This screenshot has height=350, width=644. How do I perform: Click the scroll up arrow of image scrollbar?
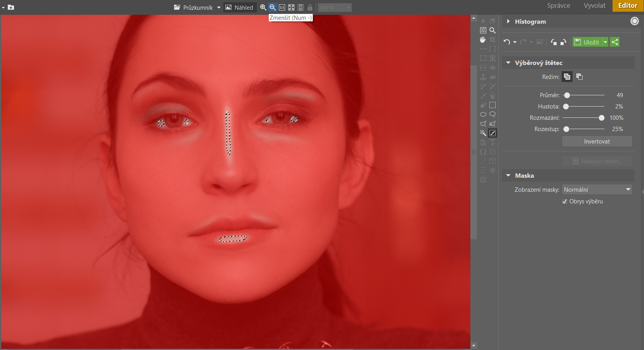pos(473,18)
